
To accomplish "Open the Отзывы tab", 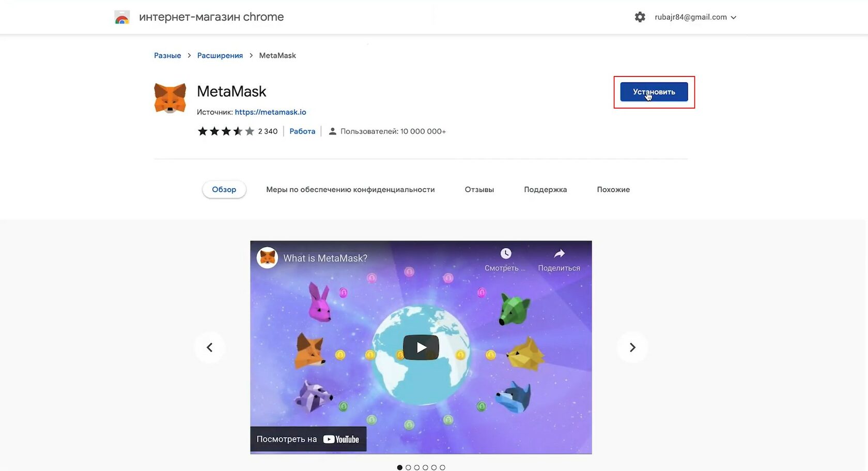I will click(479, 190).
